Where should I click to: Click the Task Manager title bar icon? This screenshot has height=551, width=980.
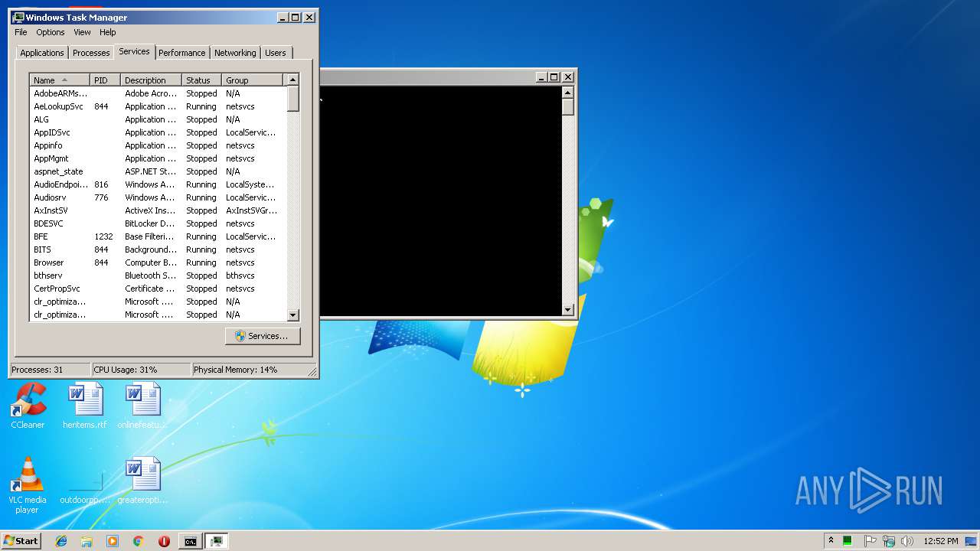click(18, 17)
